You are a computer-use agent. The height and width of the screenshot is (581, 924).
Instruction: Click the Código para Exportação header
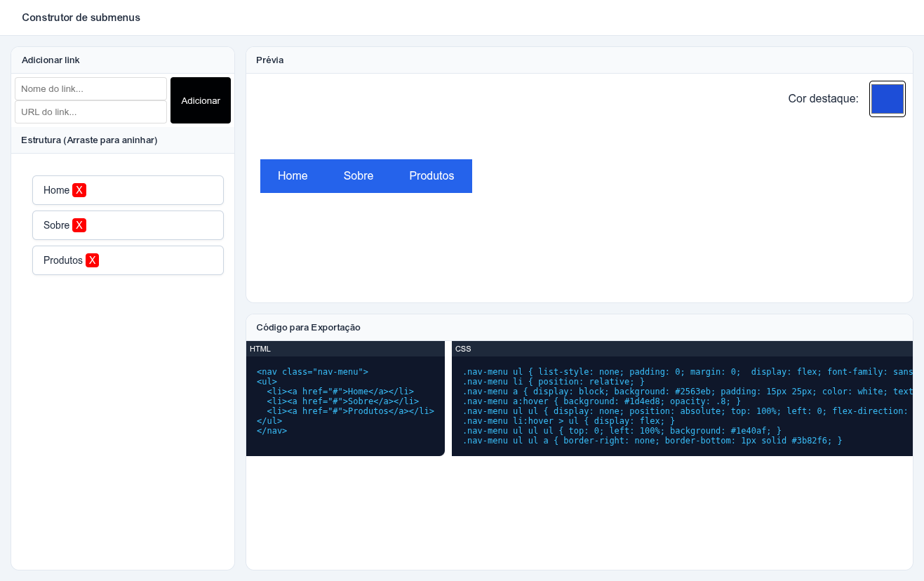(309, 327)
